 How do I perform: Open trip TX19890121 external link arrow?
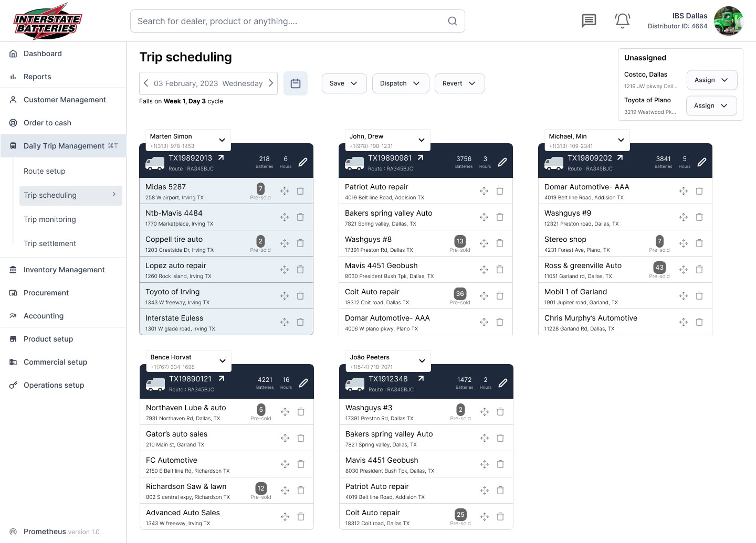pyautogui.click(x=222, y=378)
